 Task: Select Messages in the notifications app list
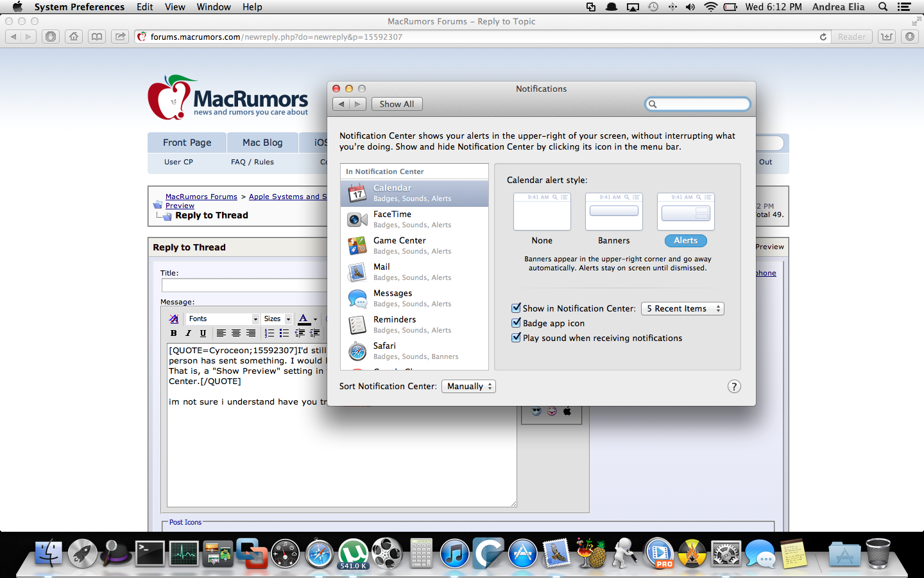(415, 299)
